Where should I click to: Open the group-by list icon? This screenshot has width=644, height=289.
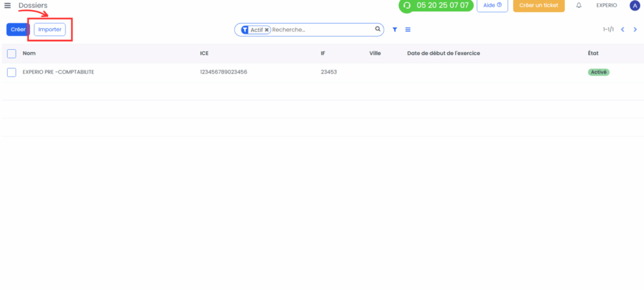(408, 30)
